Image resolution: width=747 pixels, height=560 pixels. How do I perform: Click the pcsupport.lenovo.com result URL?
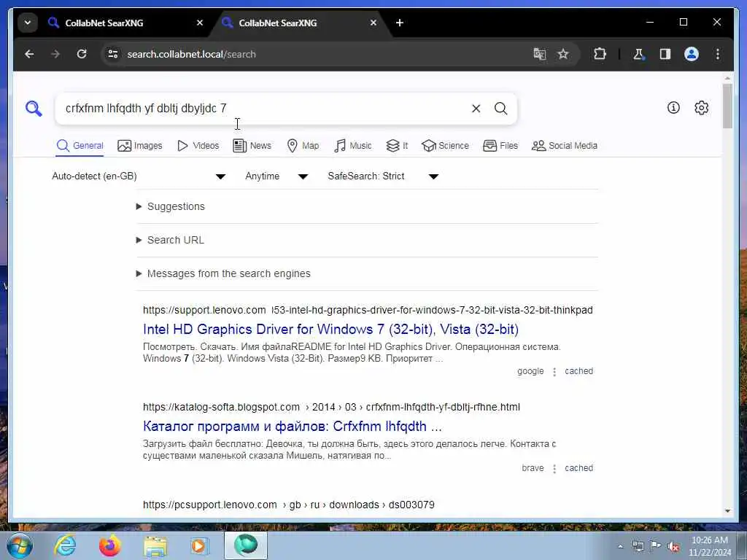point(289,505)
